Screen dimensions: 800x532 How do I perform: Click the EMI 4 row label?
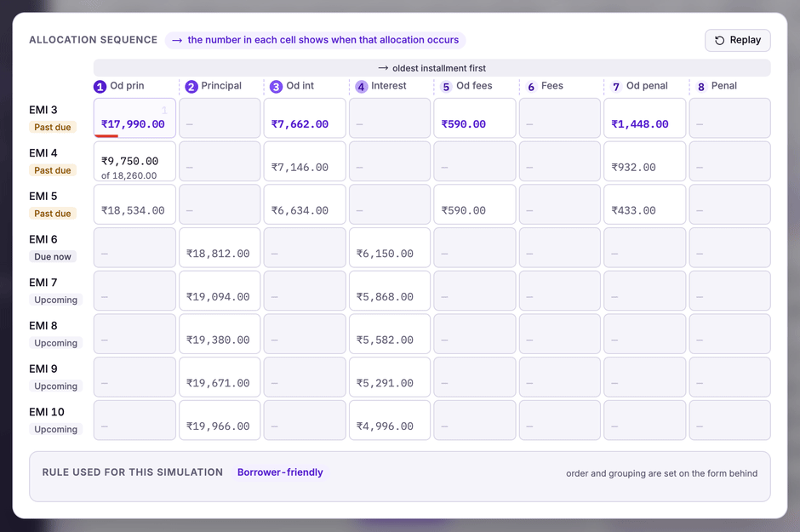[43, 153]
